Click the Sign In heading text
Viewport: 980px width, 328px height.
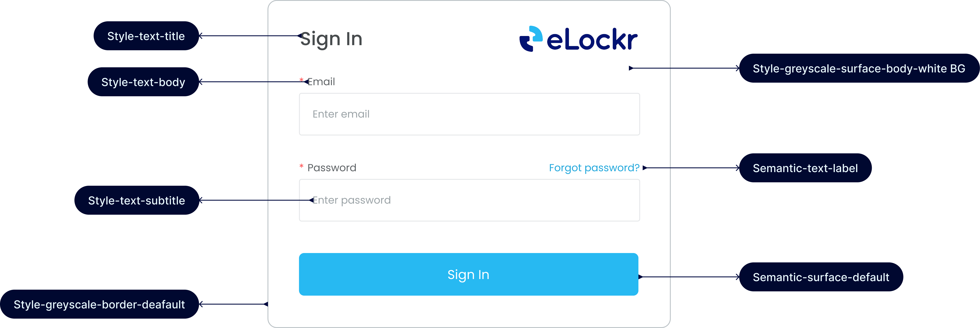[x=331, y=39]
